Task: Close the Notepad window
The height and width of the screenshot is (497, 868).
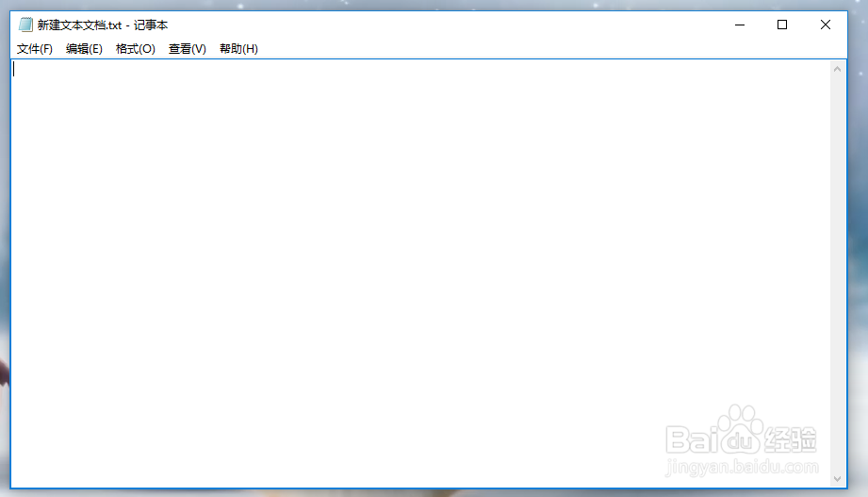Action: pos(826,25)
